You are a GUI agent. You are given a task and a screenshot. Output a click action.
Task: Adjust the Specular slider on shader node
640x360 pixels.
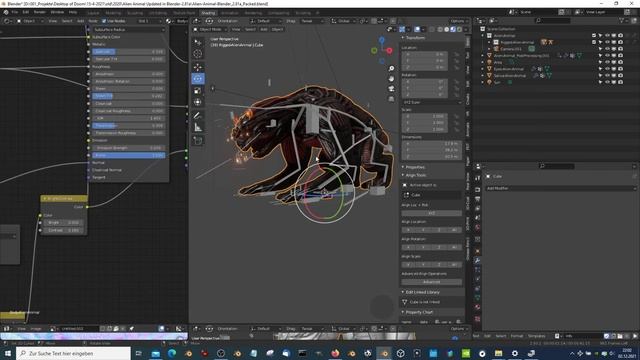[x=129, y=52]
